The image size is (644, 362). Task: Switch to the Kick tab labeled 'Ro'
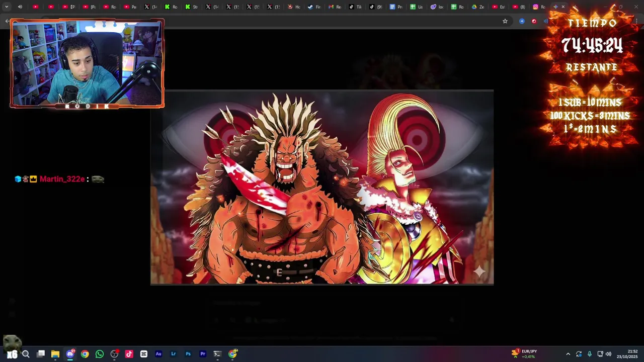(x=171, y=7)
